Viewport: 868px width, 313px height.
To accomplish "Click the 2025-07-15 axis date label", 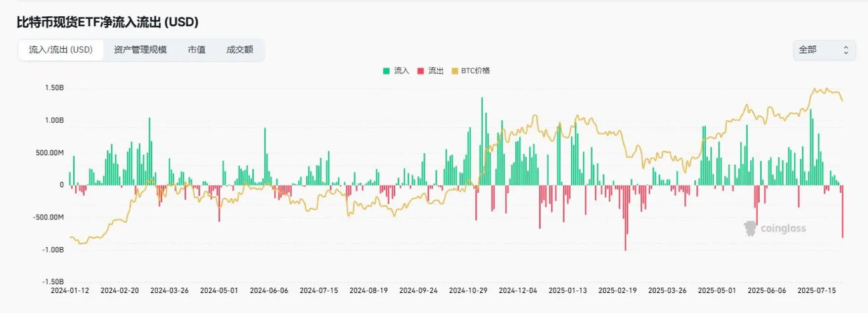I will tap(817, 291).
